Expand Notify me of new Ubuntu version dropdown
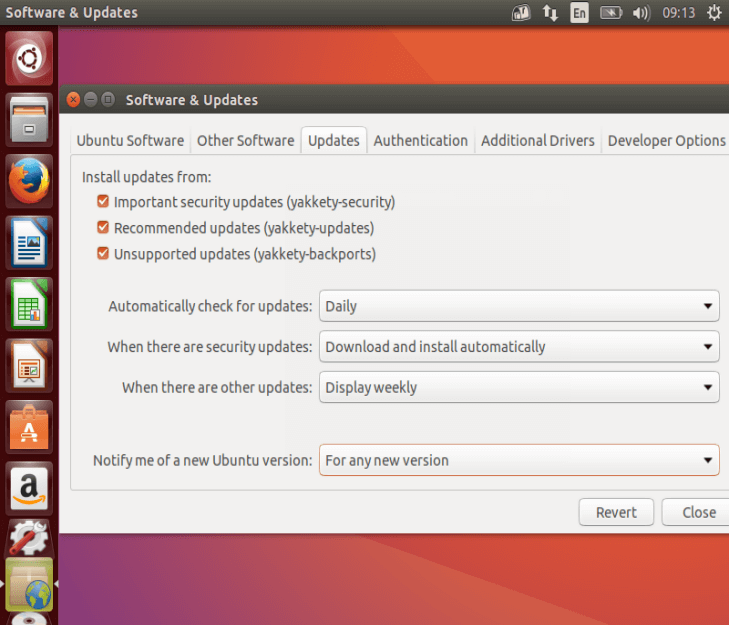729x625 pixels. click(x=519, y=460)
